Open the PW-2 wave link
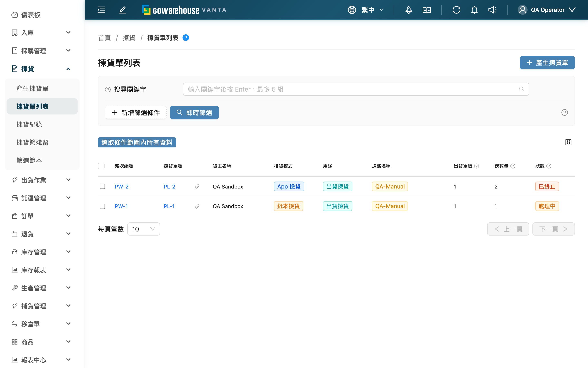 [x=121, y=186]
